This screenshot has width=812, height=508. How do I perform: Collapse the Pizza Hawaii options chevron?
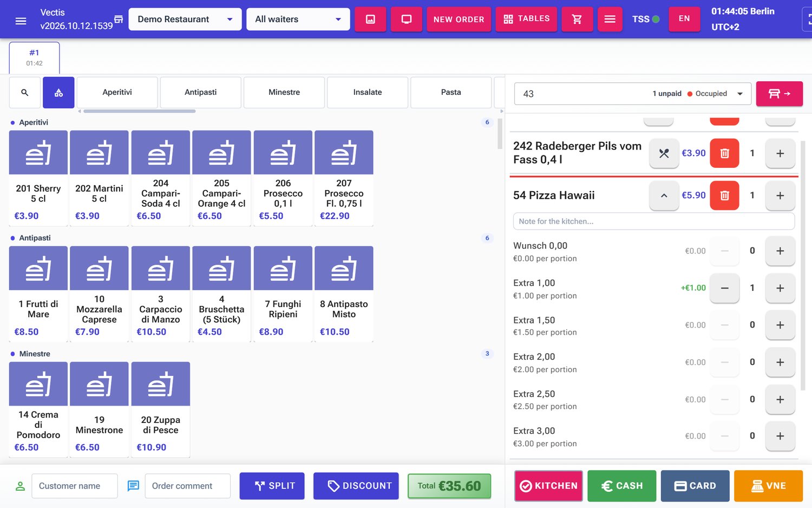point(664,196)
